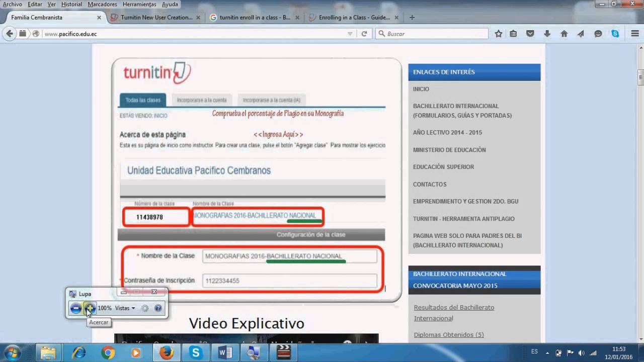
Task: Open the chat bubble Hello icon
Action: pos(598,34)
